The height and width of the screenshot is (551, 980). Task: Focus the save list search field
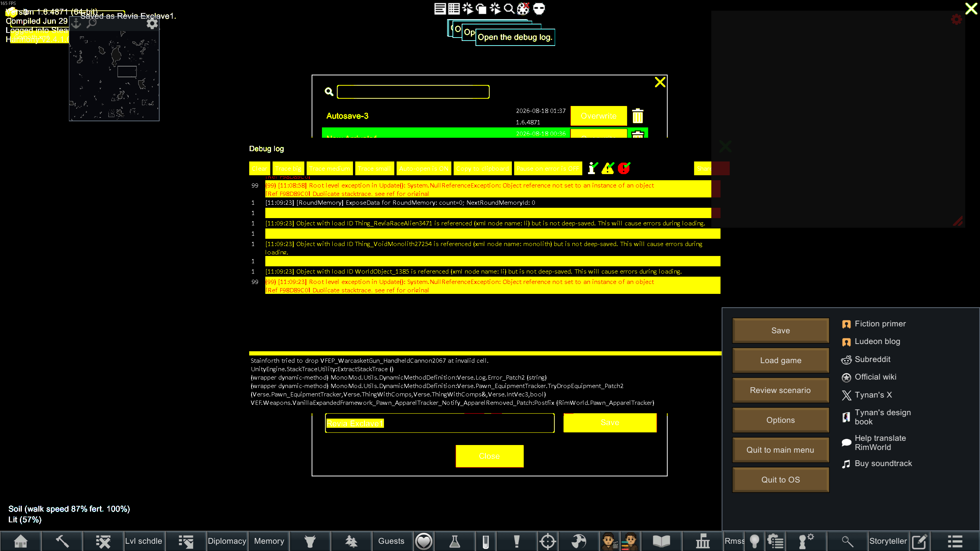[x=413, y=92]
